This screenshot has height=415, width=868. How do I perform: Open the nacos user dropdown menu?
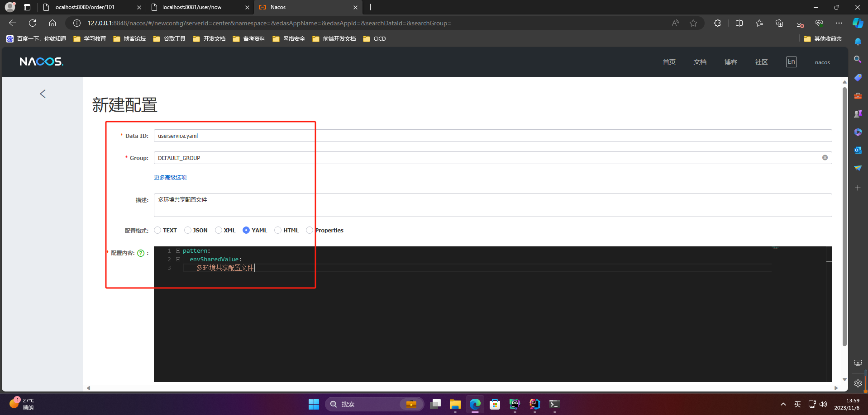pos(822,62)
